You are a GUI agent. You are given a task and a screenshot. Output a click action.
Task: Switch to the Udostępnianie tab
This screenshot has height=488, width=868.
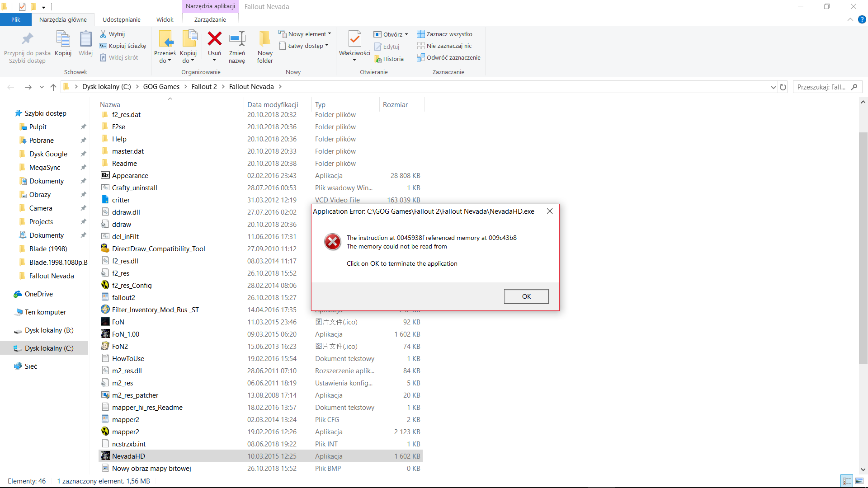(x=121, y=19)
